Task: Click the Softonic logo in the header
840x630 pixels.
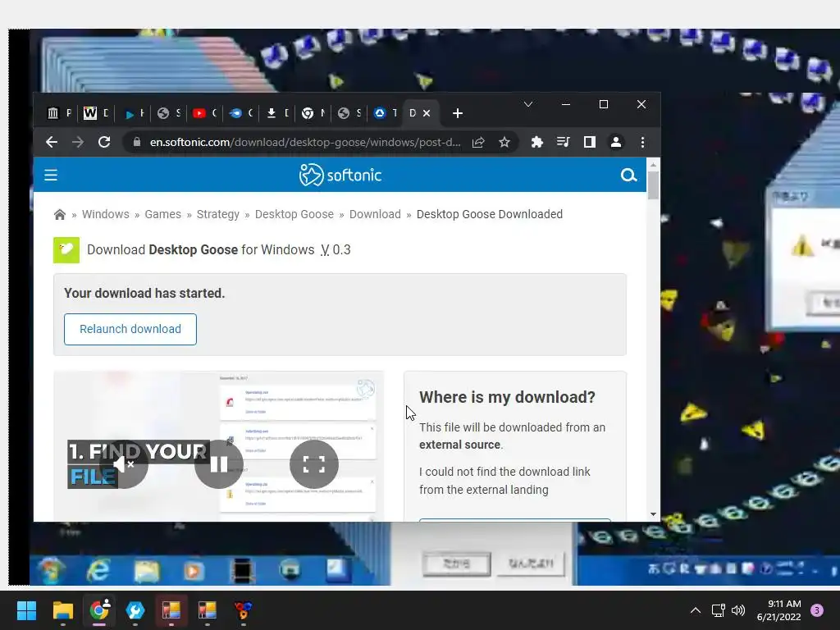Action: 340,176
